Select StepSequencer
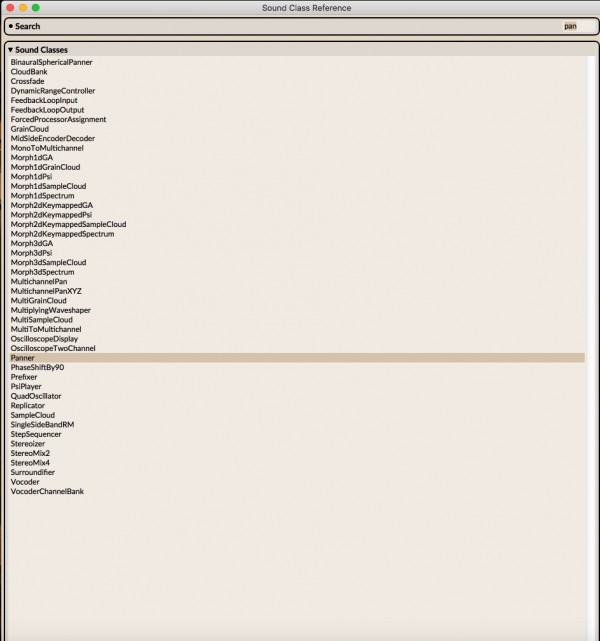The height and width of the screenshot is (641, 600). pyautogui.click(x=36, y=434)
